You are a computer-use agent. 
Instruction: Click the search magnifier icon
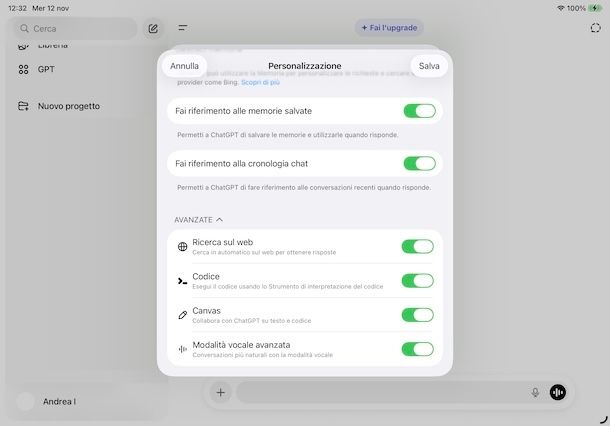(x=24, y=28)
